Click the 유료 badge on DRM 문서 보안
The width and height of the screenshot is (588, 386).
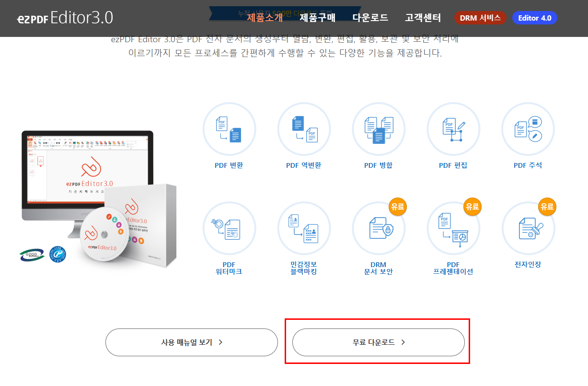click(x=398, y=207)
